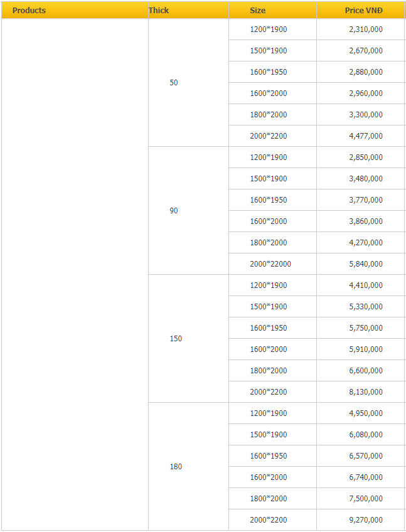
Task: Click the Products column header
Action: click(x=29, y=11)
